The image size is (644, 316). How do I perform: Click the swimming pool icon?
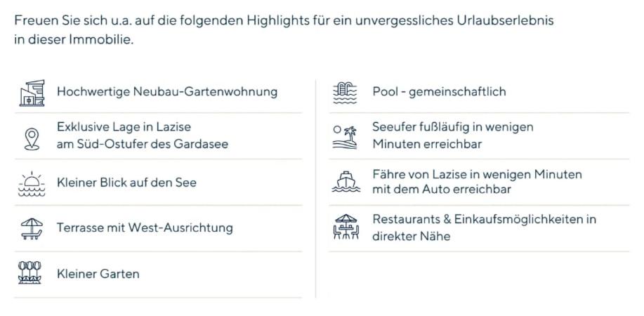point(345,93)
